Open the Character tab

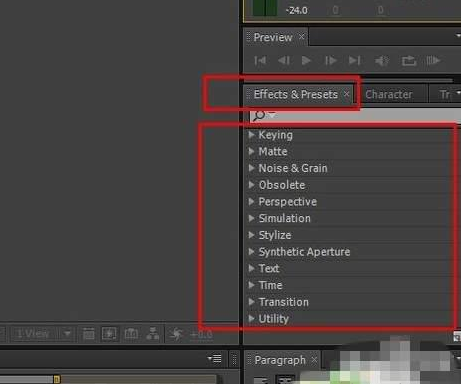pyautogui.click(x=389, y=94)
